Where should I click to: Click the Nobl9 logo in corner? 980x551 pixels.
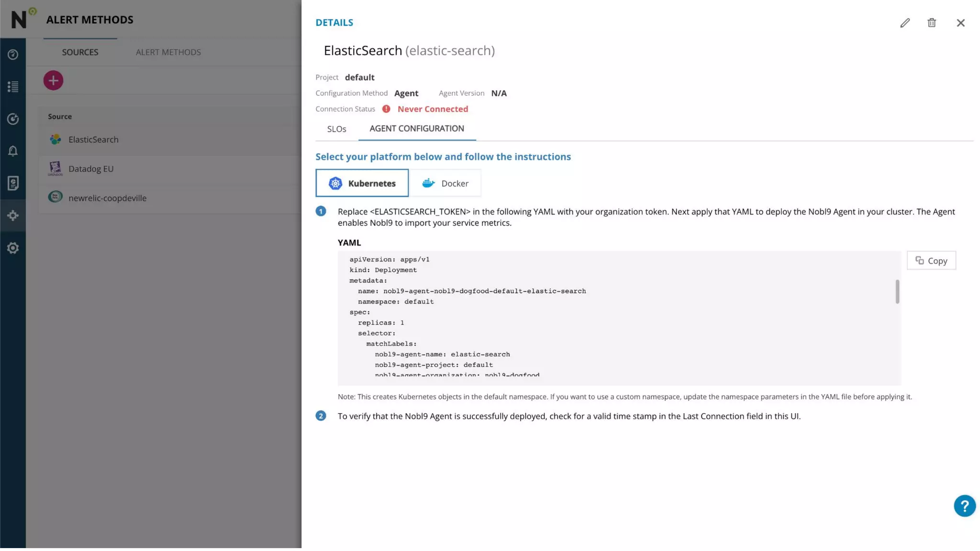pyautogui.click(x=19, y=19)
